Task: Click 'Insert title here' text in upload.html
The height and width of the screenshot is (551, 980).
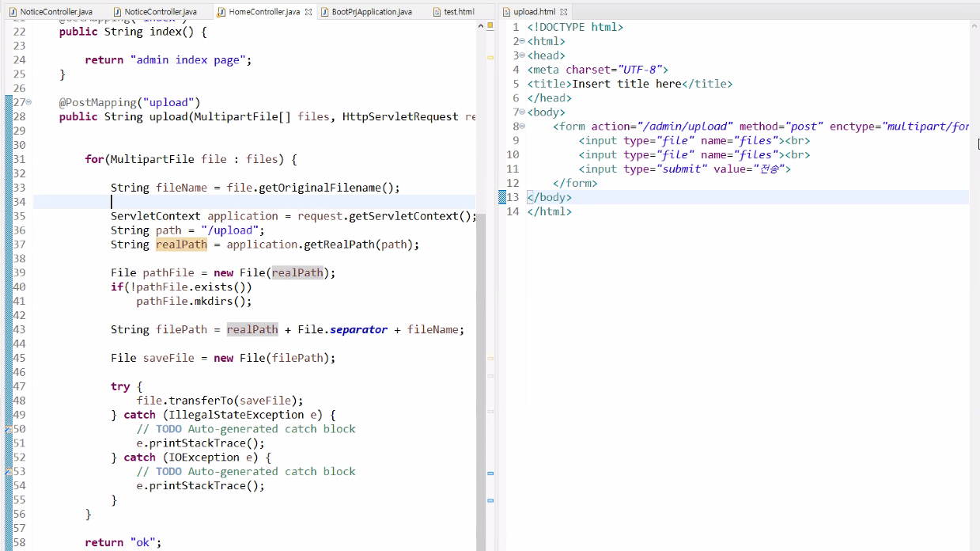Action: (x=626, y=84)
